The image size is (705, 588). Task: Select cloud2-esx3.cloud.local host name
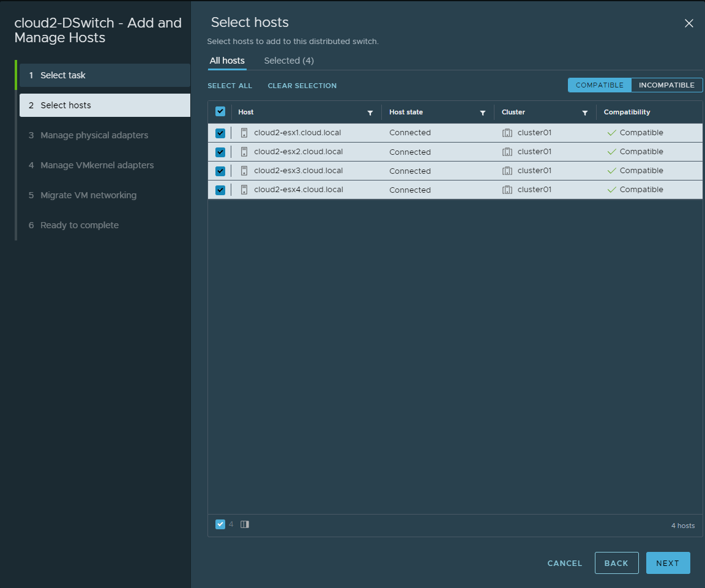coord(298,171)
